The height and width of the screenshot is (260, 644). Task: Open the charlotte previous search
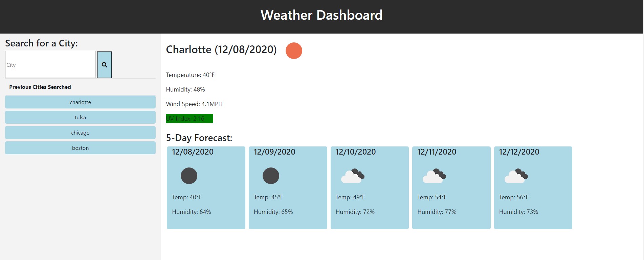point(80,102)
